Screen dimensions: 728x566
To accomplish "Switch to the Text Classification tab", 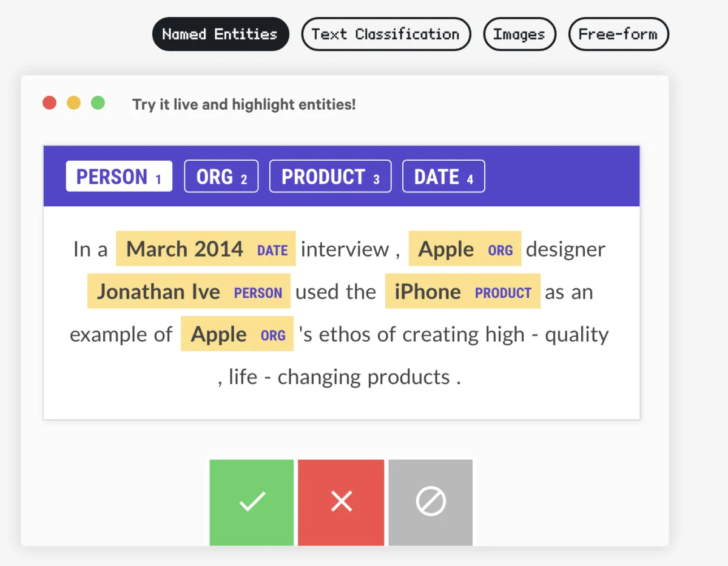I will pos(386,34).
